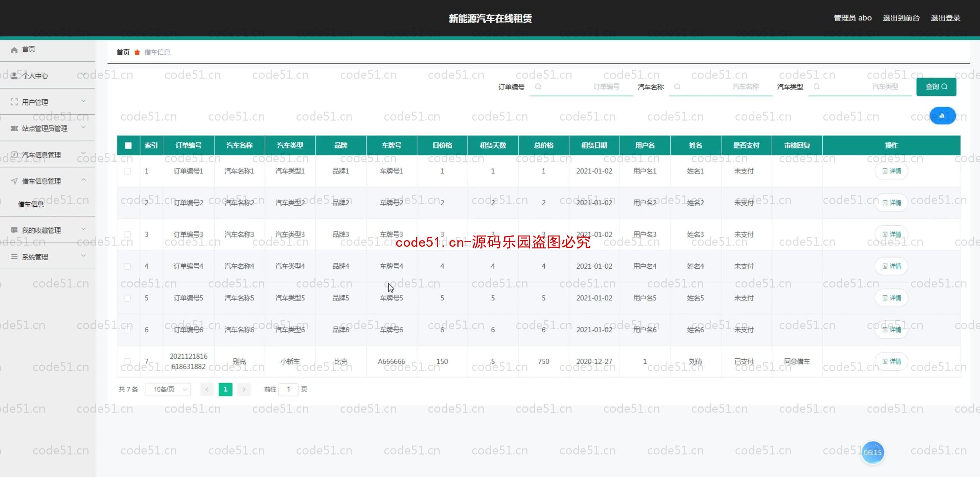Viewport: 980px width, 477px height.
Task: Click the personal center user icon
Action: (x=14, y=76)
